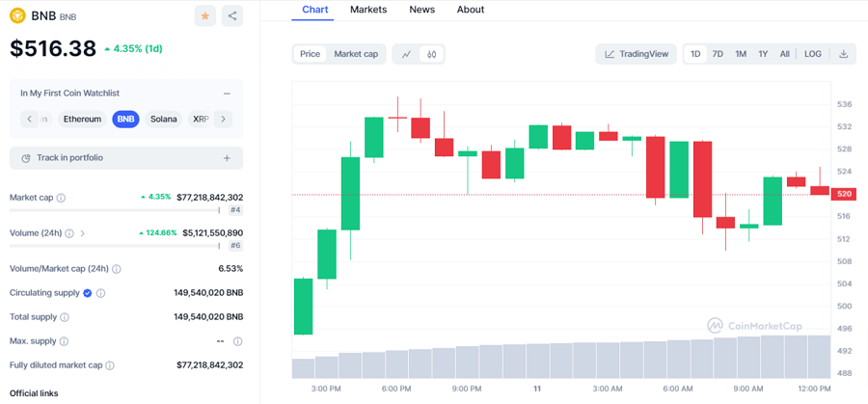Select the 7D time range
Image resolution: width=868 pixels, height=404 pixels.
(718, 54)
